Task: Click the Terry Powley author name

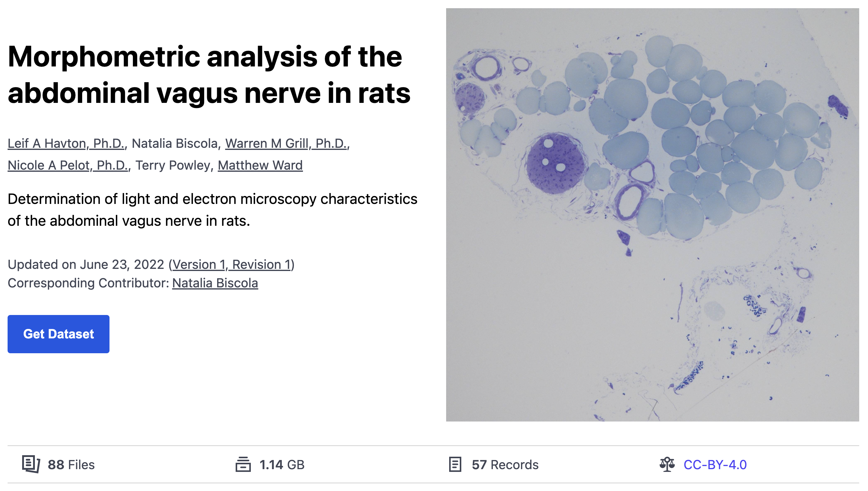Action: pyautogui.click(x=173, y=165)
